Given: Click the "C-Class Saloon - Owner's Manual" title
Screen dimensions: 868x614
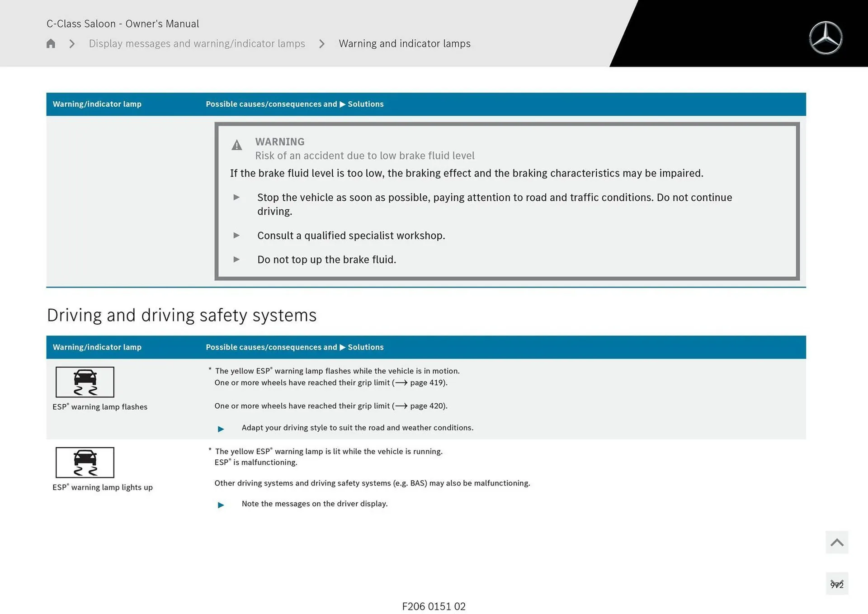Looking at the screenshot, I should coord(123,24).
